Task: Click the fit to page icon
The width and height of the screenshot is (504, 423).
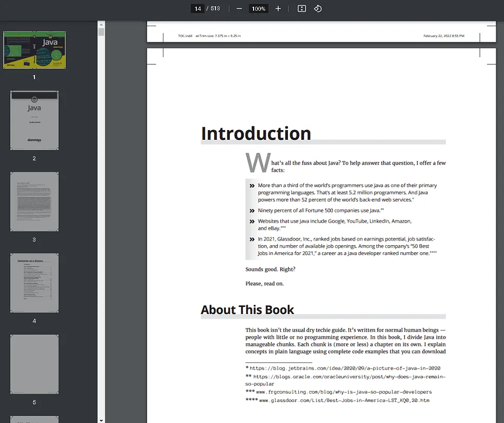Action: click(x=302, y=9)
